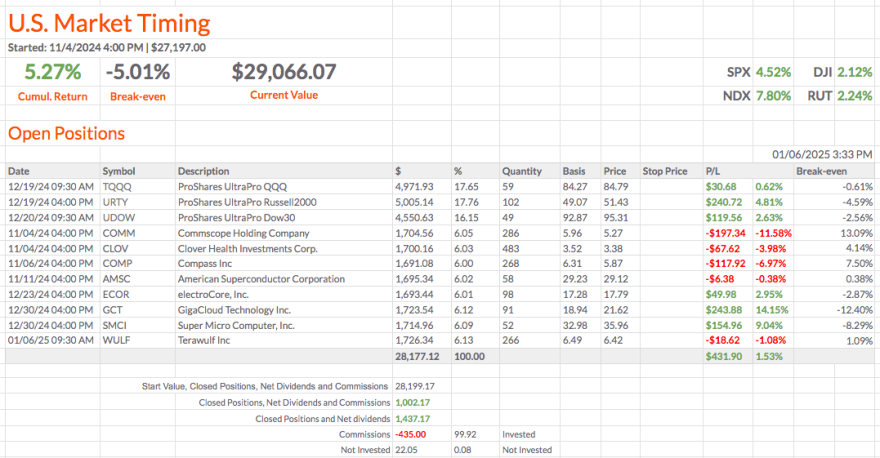
Task: Click the 28,177.12 total amount cell
Action: point(414,356)
